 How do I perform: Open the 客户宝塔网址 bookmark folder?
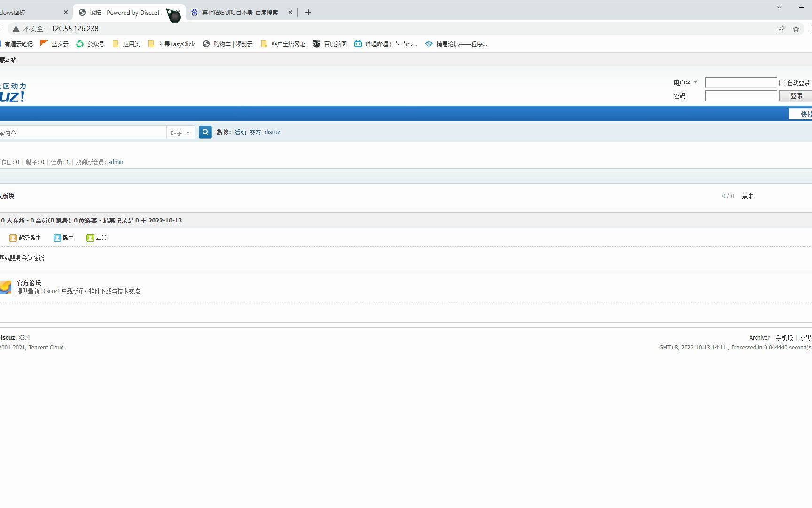(x=283, y=44)
